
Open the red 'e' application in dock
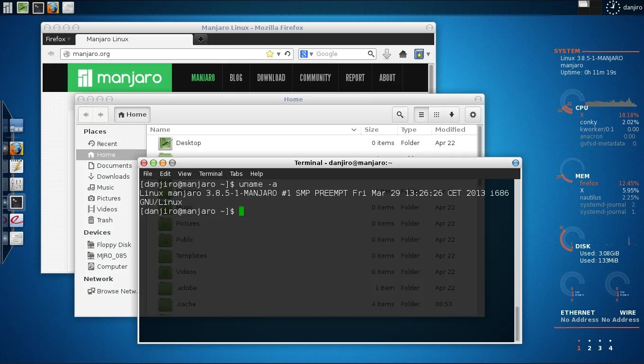coord(17,220)
